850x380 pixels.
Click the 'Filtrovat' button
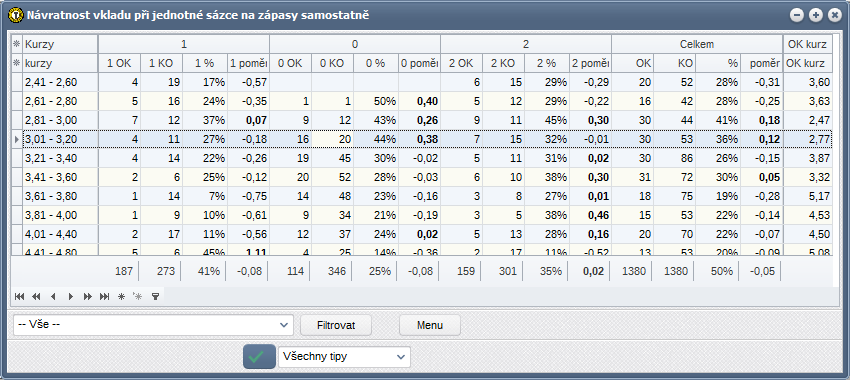point(336,325)
